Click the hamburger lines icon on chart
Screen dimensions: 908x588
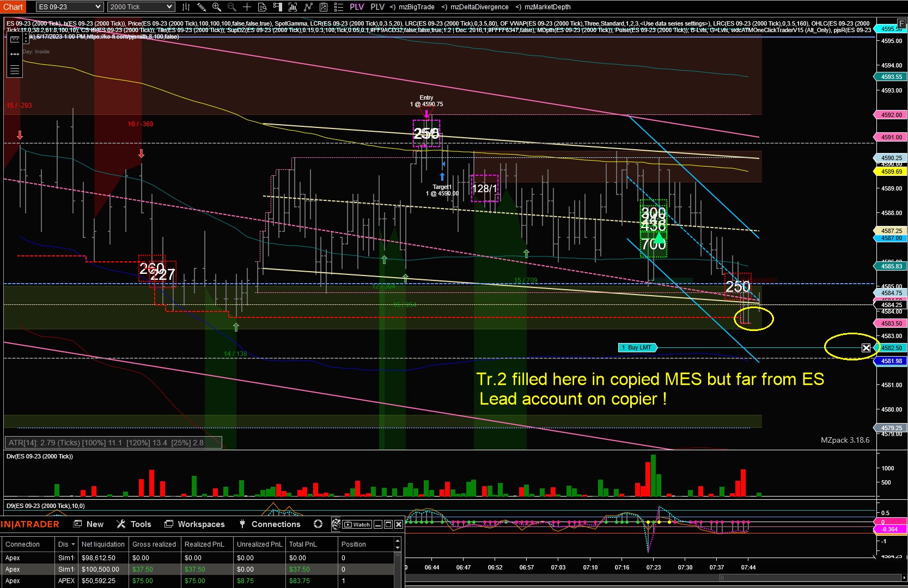point(15,70)
